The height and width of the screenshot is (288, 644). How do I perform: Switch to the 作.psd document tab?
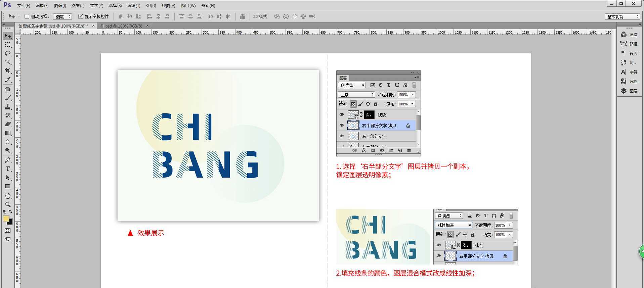122,26
